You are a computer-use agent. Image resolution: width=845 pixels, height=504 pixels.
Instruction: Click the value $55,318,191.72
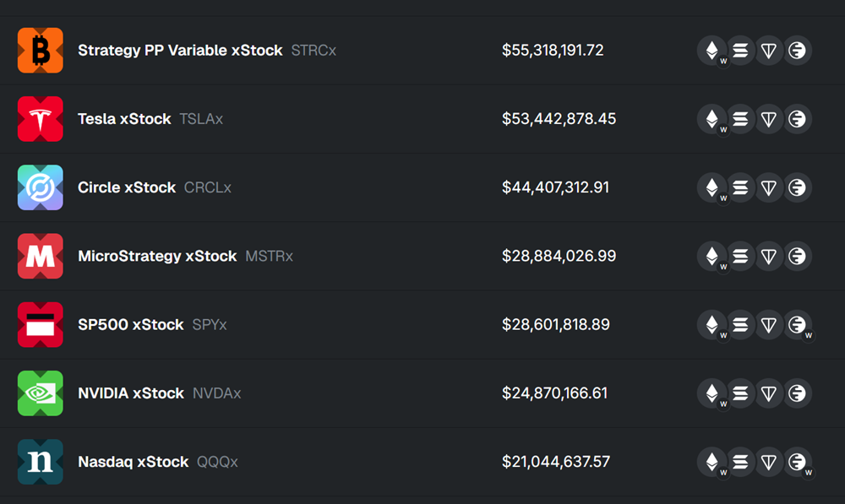pos(553,50)
